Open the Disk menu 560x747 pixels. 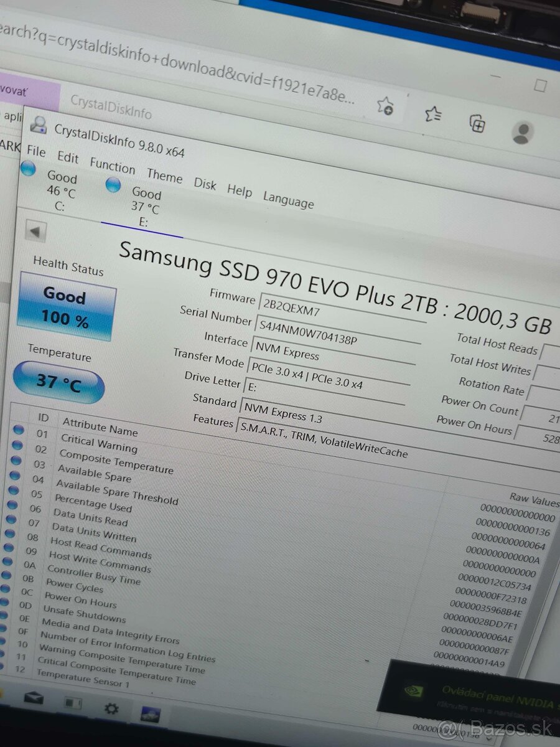click(205, 184)
